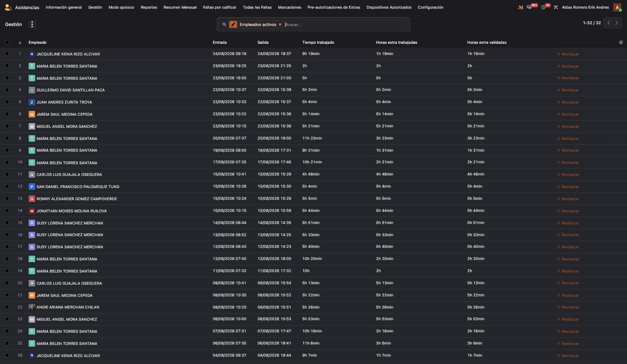Open the Reportes menu
The image size is (627, 364).
coord(149,7)
